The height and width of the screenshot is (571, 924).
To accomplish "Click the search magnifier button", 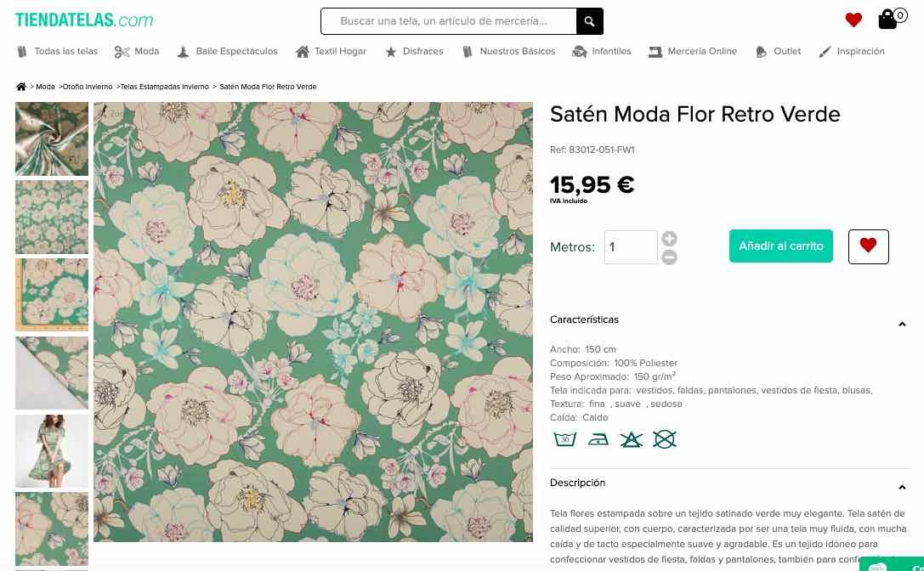I will (589, 21).
